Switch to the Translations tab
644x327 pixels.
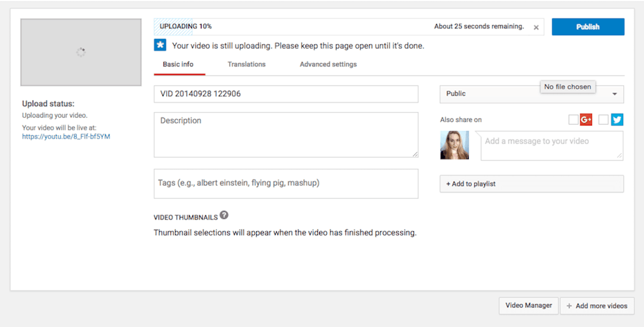click(x=247, y=64)
